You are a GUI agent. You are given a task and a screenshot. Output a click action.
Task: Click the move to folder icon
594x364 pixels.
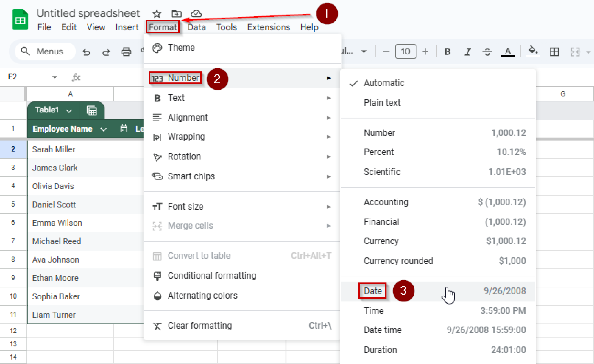point(176,14)
